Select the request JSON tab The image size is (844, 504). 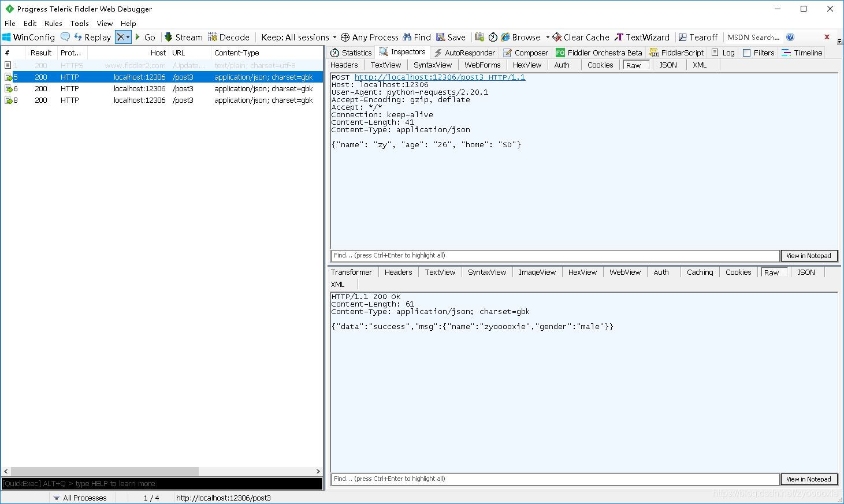[x=668, y=65]
